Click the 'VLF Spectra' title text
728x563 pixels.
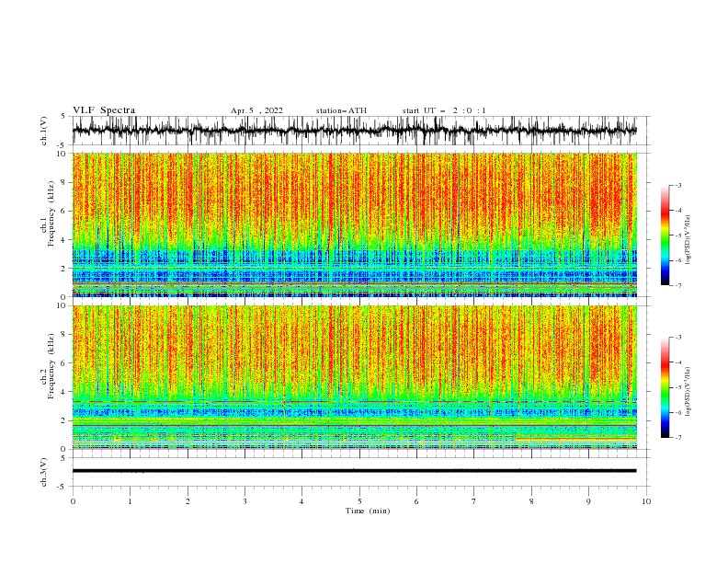[104, 110]
